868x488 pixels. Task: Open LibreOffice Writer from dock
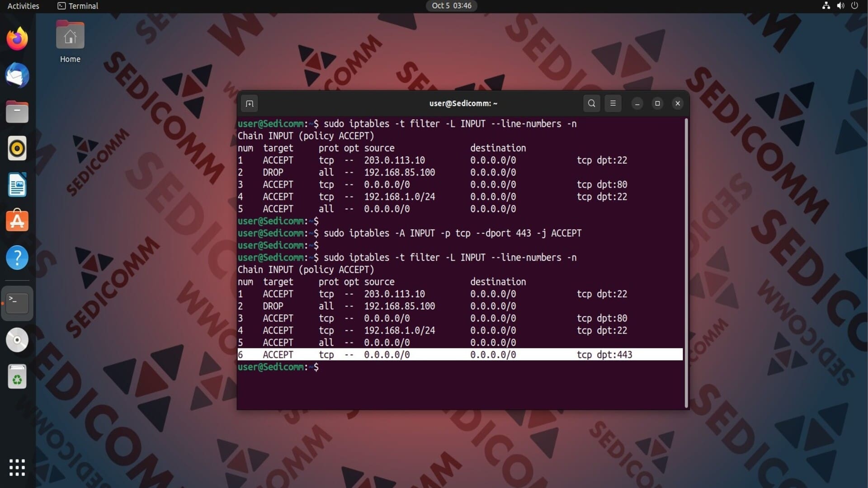[x=17, y=185]
